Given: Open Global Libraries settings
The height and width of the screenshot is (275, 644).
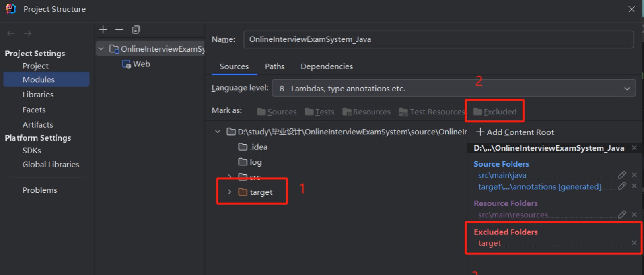Looking at the screenshot, I should pos(51,164).
